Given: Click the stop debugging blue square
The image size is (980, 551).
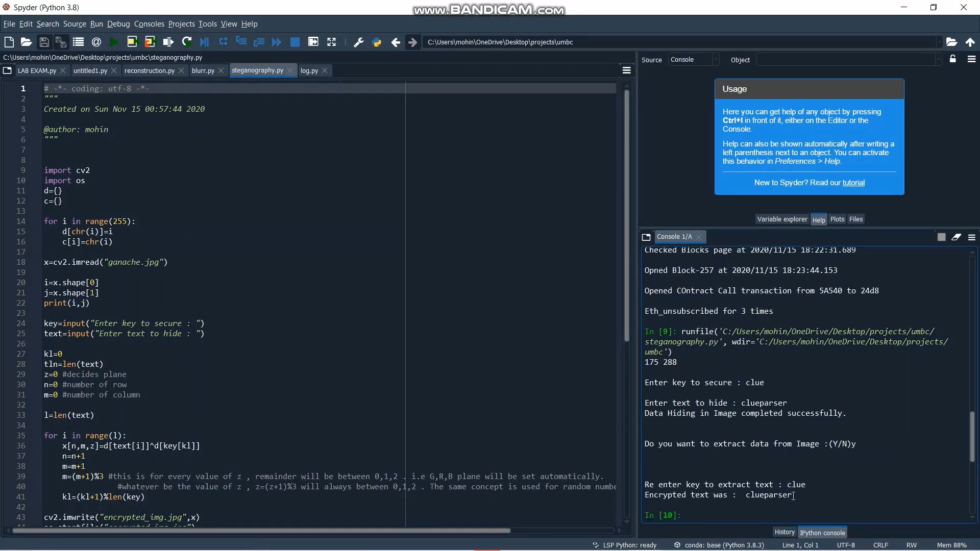Looking at the screenshot, I should click(x=295, y=42).
